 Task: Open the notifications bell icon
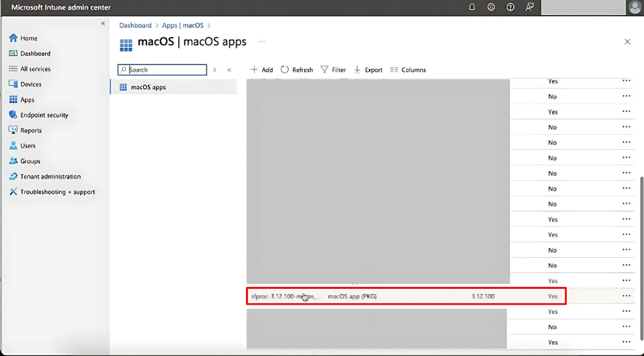tap(472, 7)
